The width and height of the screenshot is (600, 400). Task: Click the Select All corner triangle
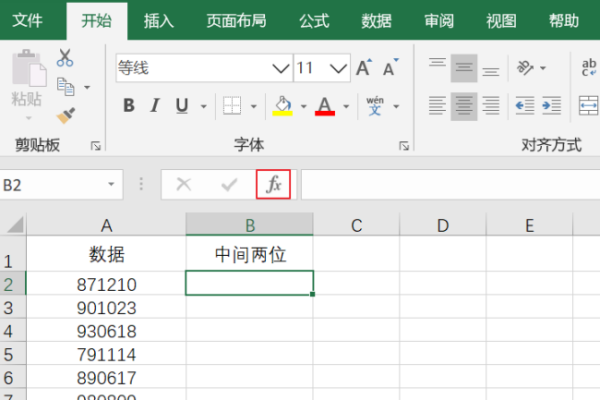tap(14, 225)
